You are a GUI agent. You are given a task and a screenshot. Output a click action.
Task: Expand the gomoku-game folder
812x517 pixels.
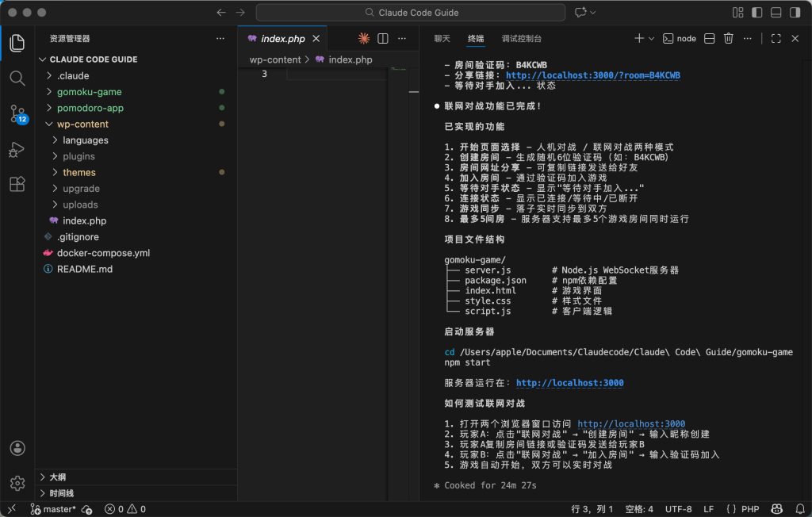tap(89, 92)
